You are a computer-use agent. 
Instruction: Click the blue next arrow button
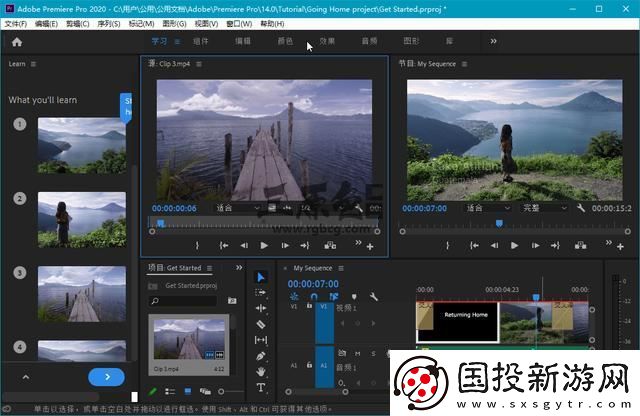click(106, 377)
